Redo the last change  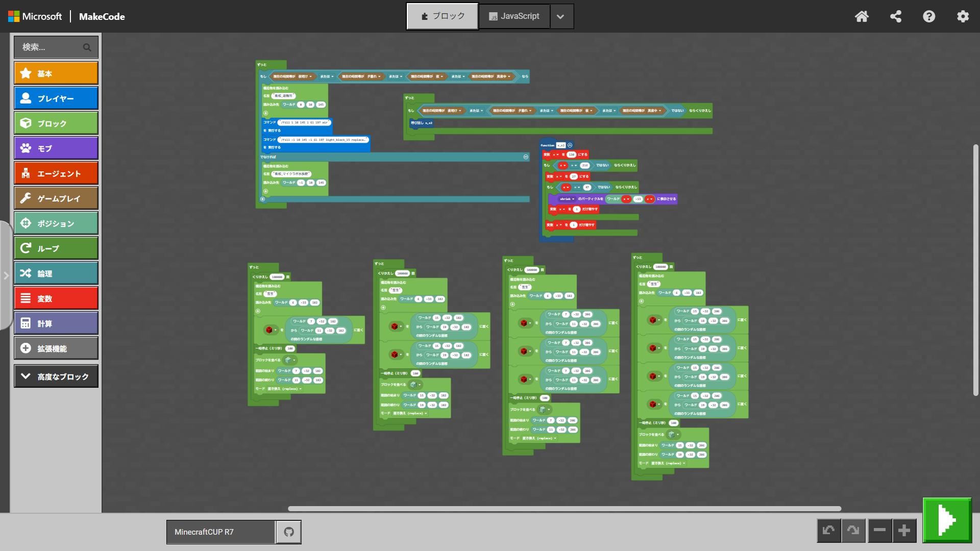pyautogui.click(x=853, y=531)
